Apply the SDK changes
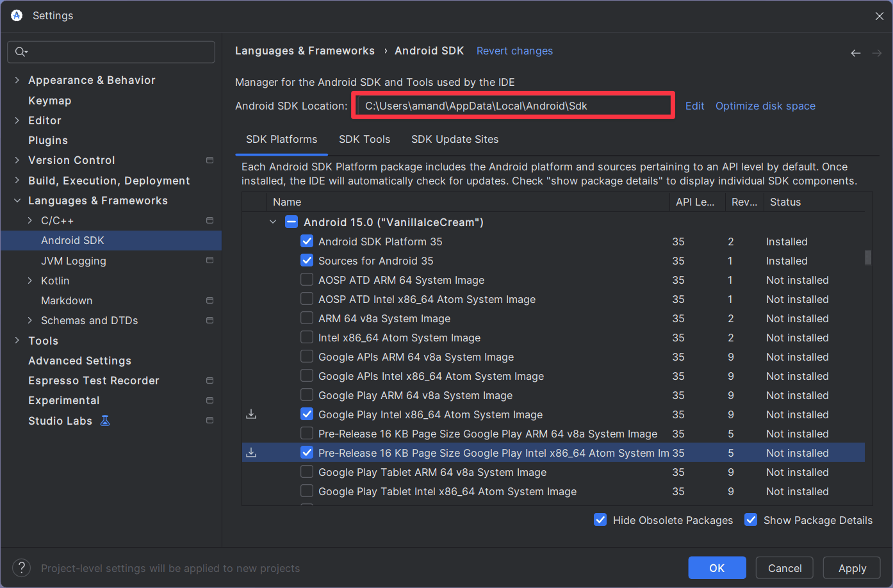The image size is (893, 588). pyautogui.click(x=851, y=568)
